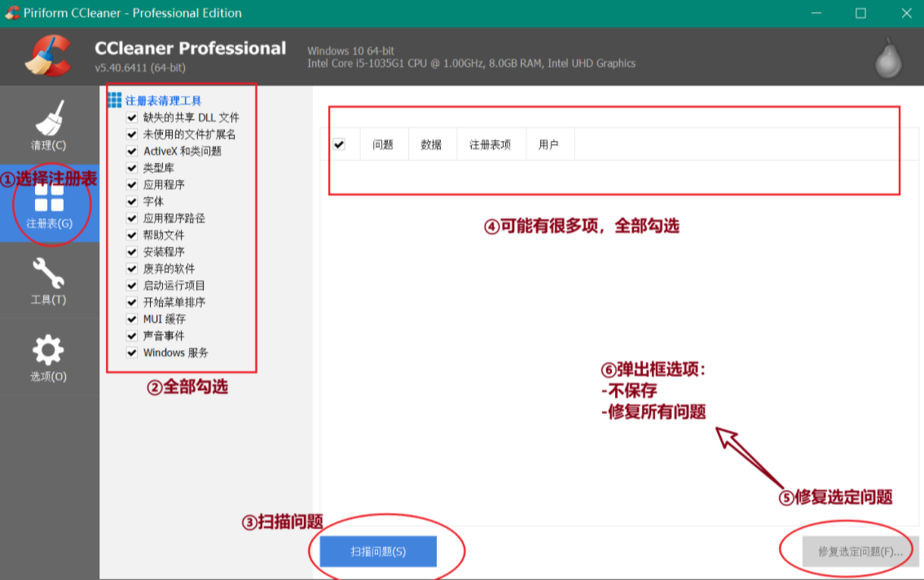The image size is (924, 580).
Task: Toggle 开始菜单排序 checkbox
Action: pos(132,302)
